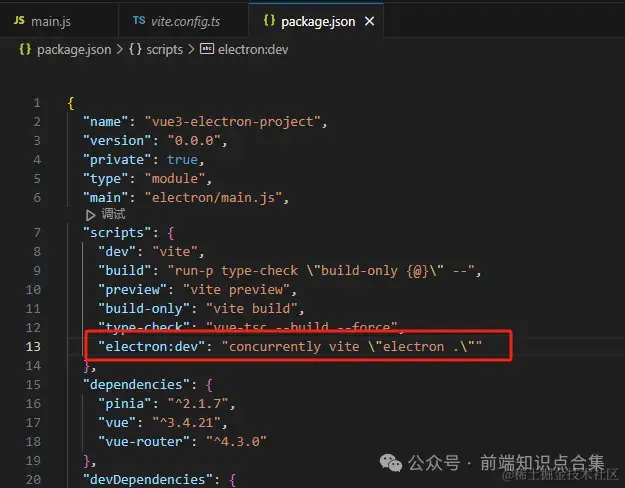The image size is (625, 488).
Task: Click the "vue-router" dependency key
Action: 143,441
